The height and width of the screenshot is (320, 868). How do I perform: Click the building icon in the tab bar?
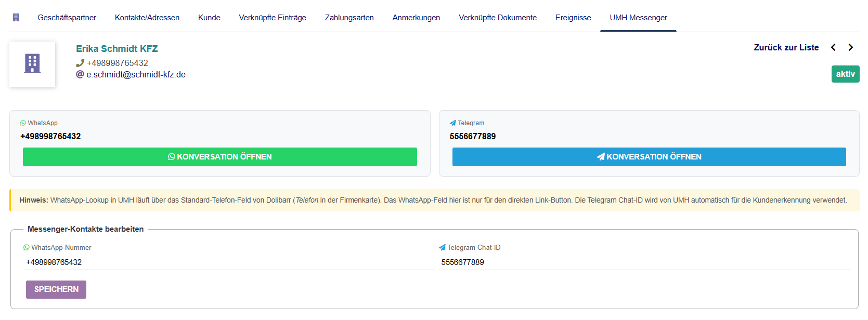tap(16, 18)
